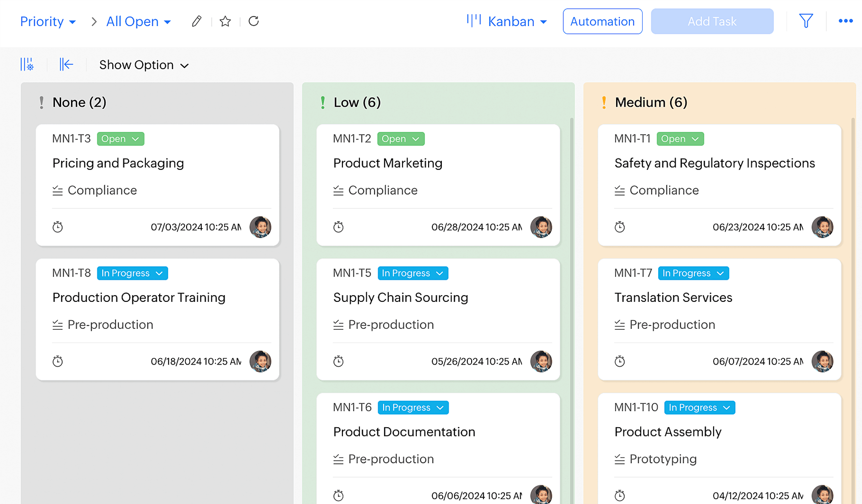This screenshot has width=862, height=504.
Task: Click the Low column vertical scrollbar
Action: (x=572, y=245)
